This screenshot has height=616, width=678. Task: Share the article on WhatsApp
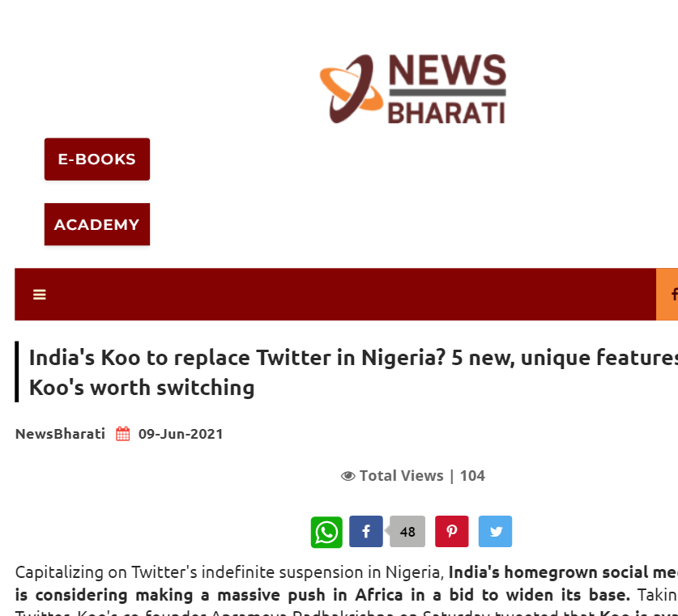click(x=326, y=532)
